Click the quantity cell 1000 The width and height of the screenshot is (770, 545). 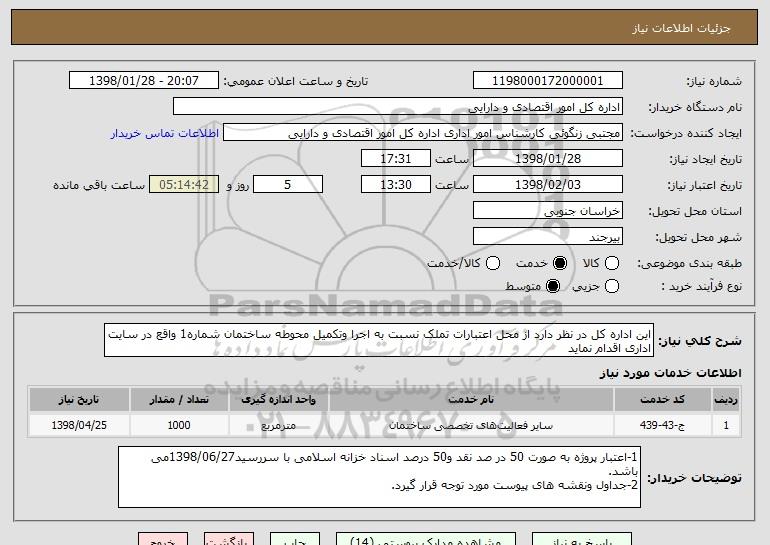click(179, 425)
